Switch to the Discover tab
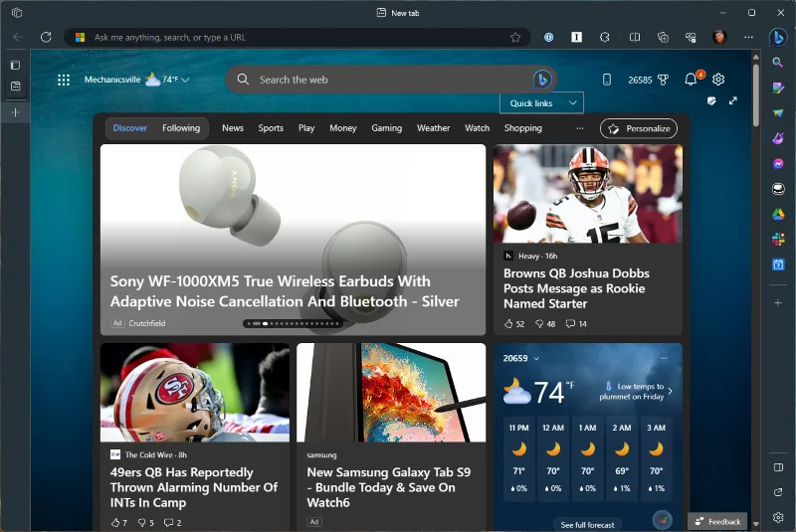This screenshot has width=796, height=532. point(130,128)
